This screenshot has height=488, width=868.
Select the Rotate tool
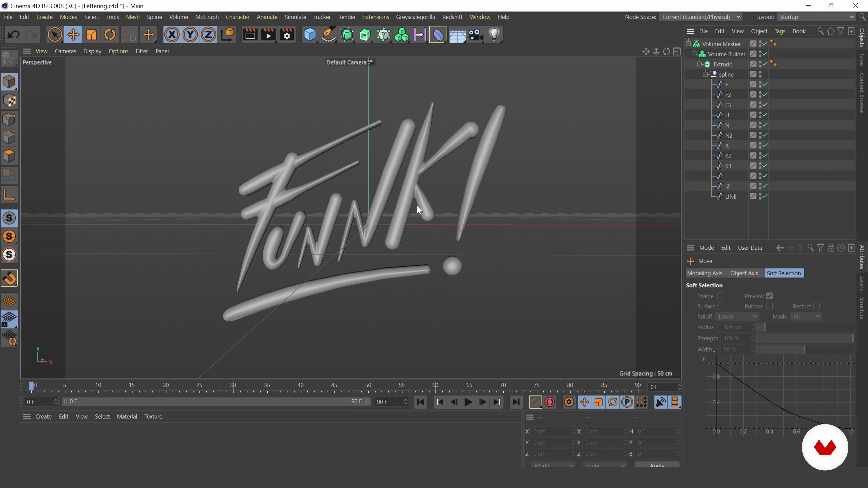tap(110, 35)
